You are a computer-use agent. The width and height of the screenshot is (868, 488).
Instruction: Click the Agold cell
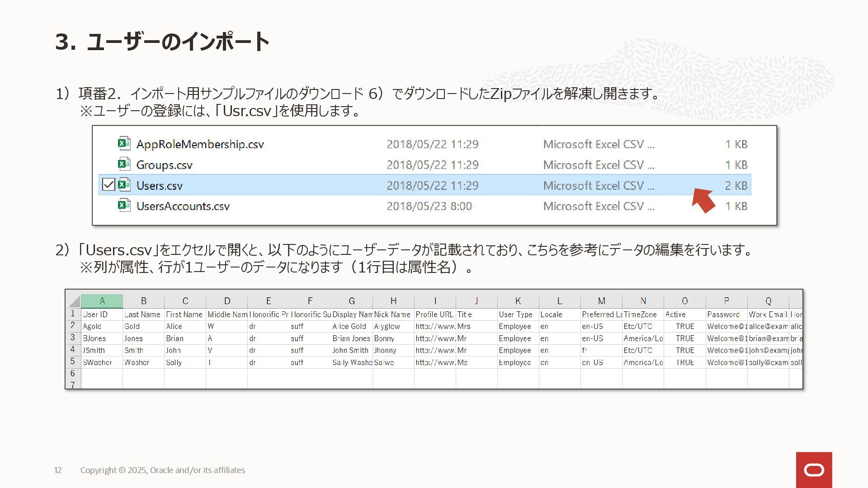point(102,326)
